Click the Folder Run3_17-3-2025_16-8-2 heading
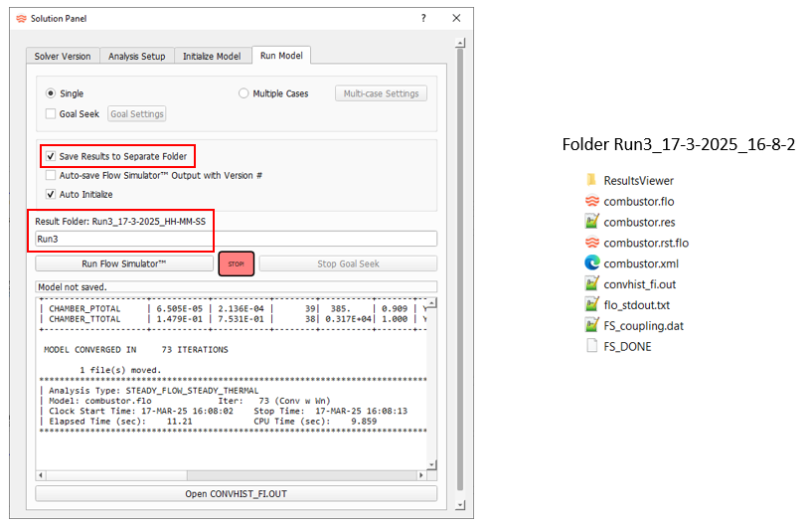Viewport: 812px width, 524px height. (x=679, y=144)
